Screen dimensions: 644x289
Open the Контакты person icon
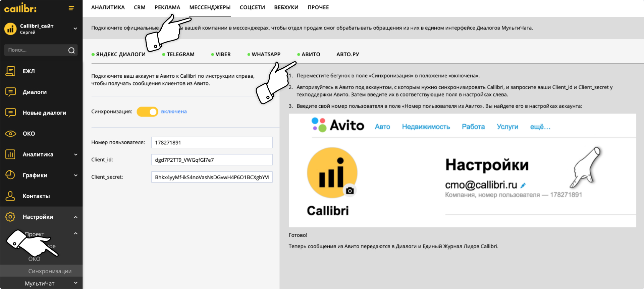(10, 196)
